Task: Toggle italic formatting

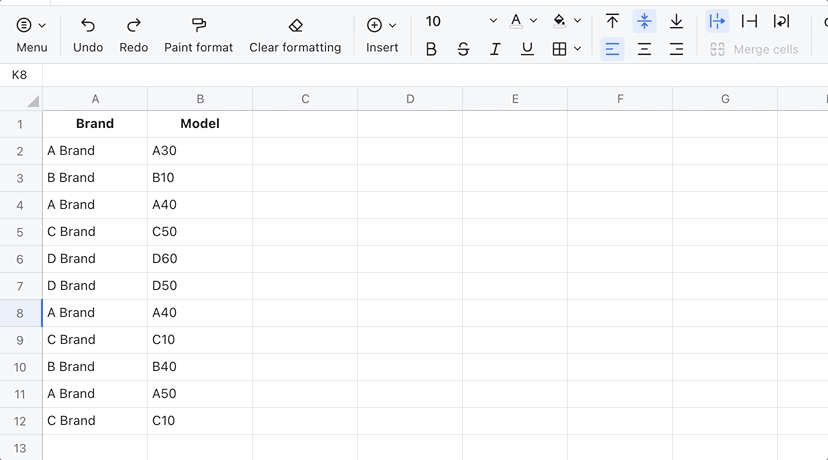Action: click(495, 49)
